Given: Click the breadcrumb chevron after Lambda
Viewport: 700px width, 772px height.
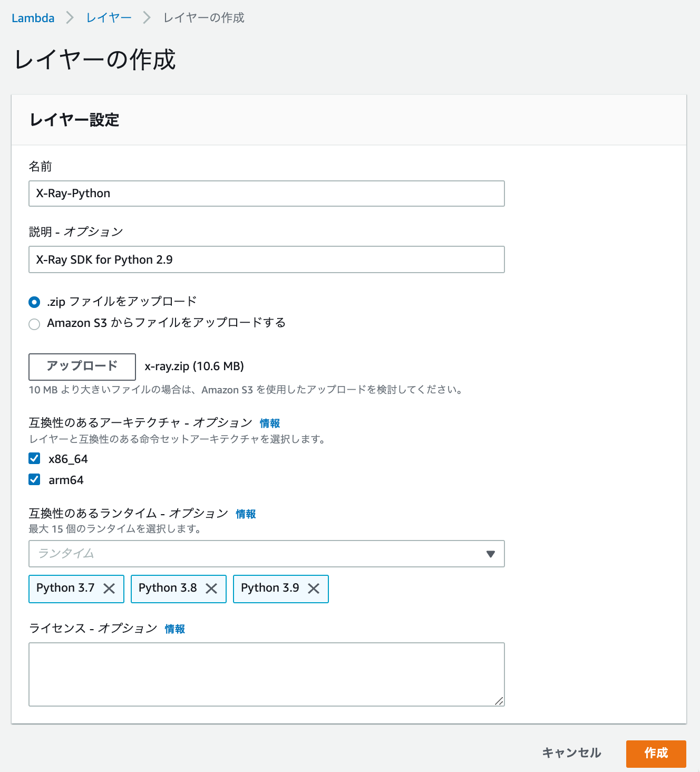Looking at the screenshot, I should [70, 18].
